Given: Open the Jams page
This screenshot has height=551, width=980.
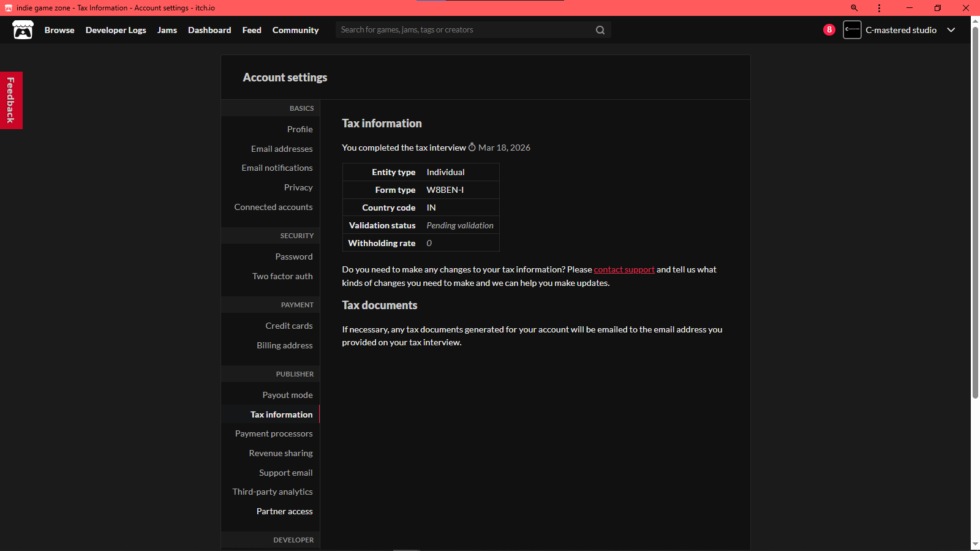Looking at the screenshot, I should point(167,30).
